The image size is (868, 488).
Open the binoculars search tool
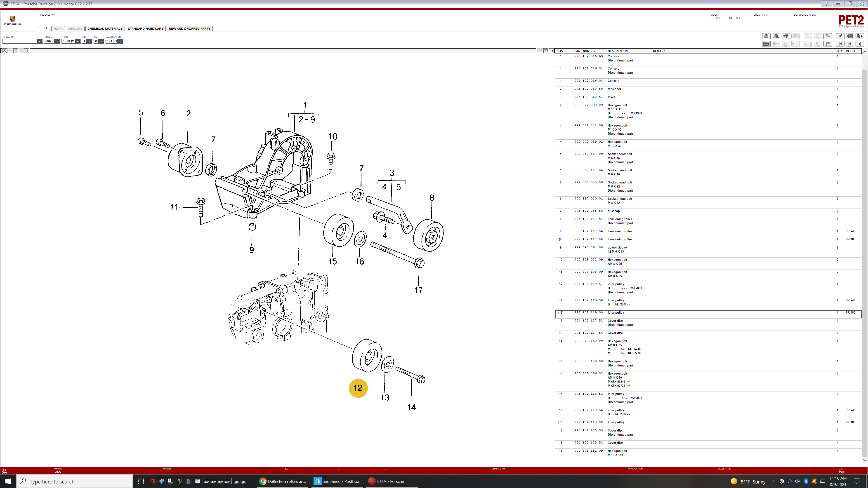click(x=786, y=36)
